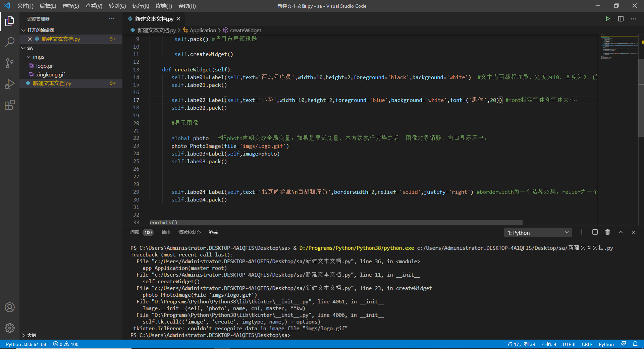Close file in Open Editors list
Image resolution: width=644 pixels, height=349 pixels.
click(x=30, y=39)
